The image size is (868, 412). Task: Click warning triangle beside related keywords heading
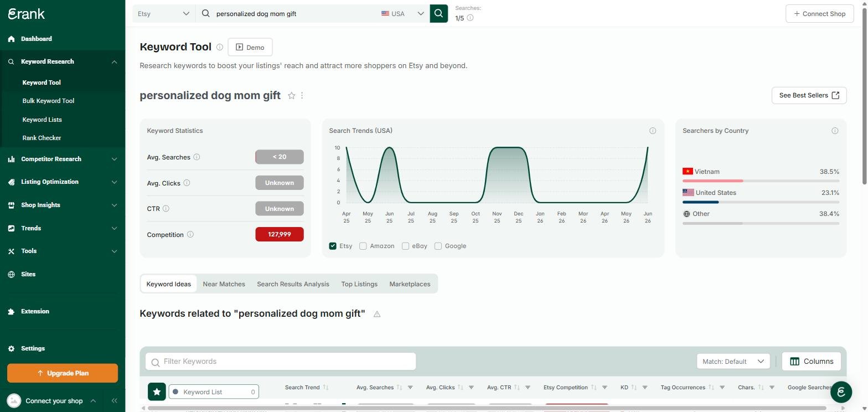[x=377, y=314]
